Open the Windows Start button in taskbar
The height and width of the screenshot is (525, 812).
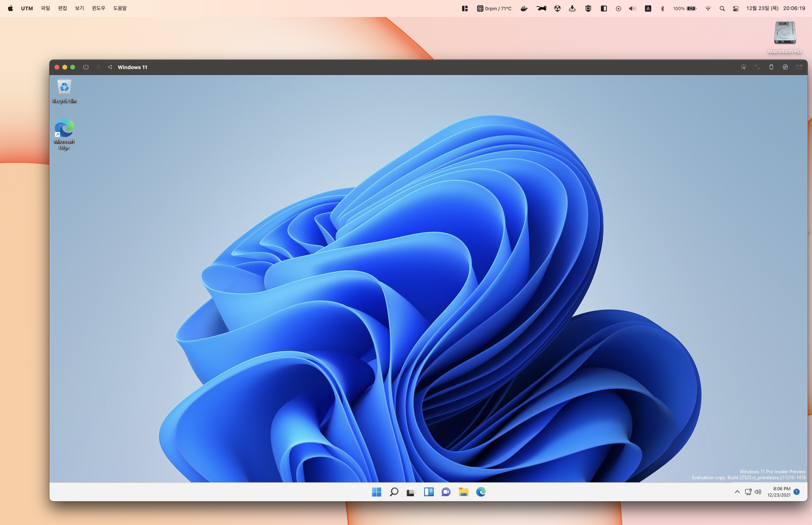pos(377,492)
